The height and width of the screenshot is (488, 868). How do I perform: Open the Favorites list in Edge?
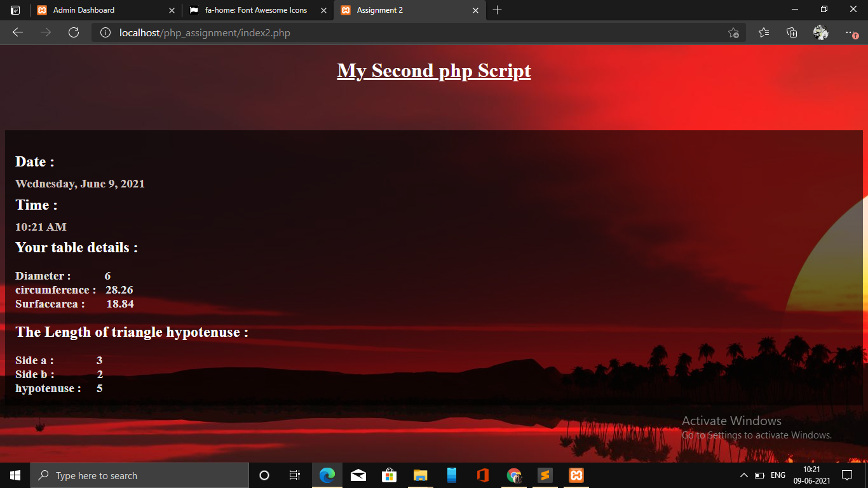[x=763, y=32]
